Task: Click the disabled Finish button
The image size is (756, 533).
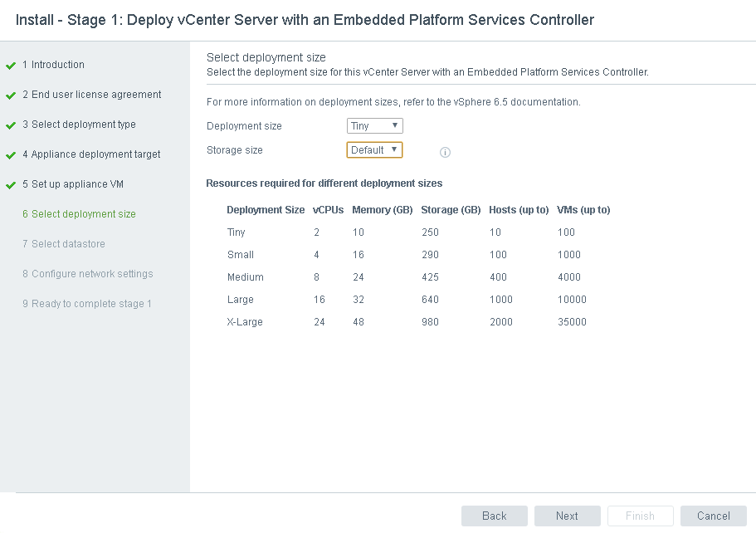Action: [640, 516]
